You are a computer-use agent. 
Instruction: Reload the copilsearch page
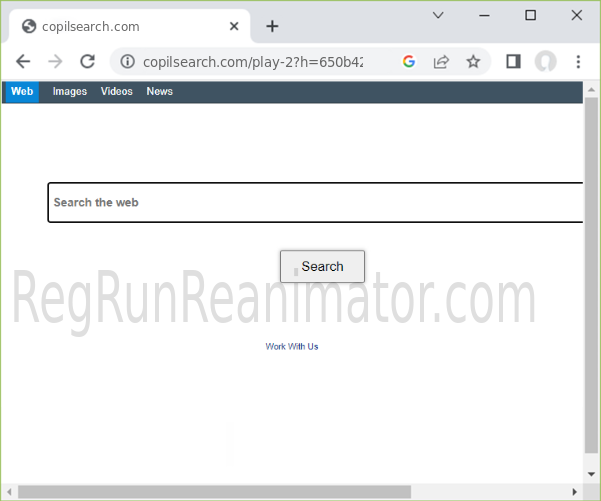coord(87,61)
